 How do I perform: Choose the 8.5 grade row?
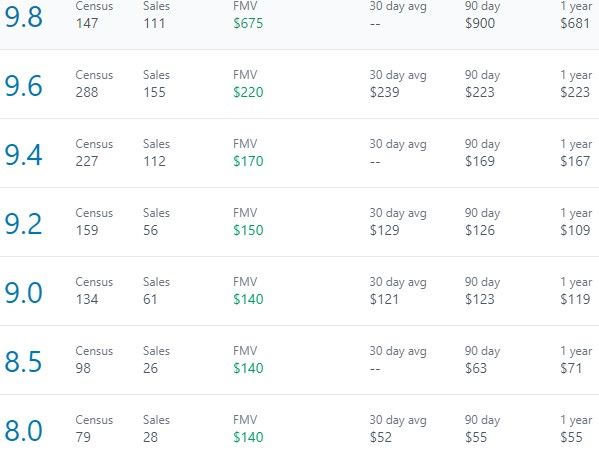point(300,360)
